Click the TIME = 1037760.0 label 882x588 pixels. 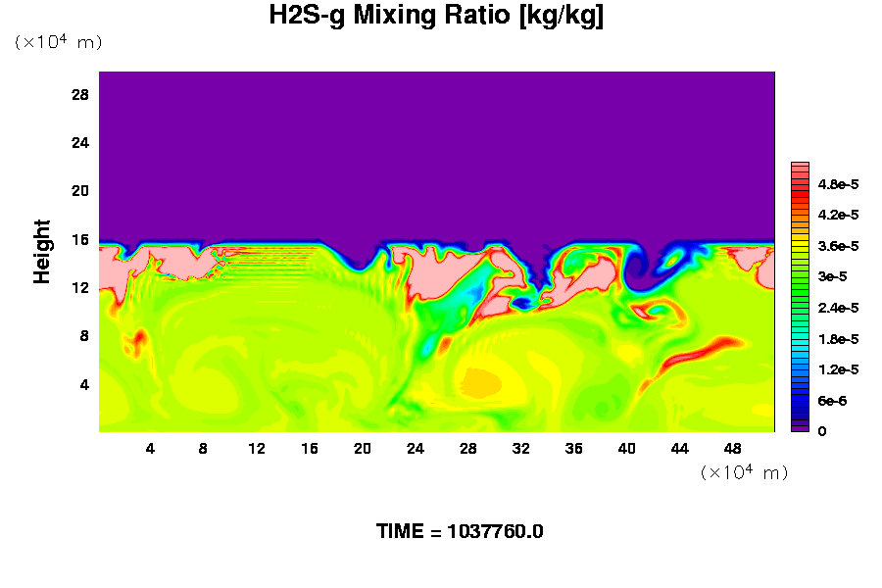460,532
